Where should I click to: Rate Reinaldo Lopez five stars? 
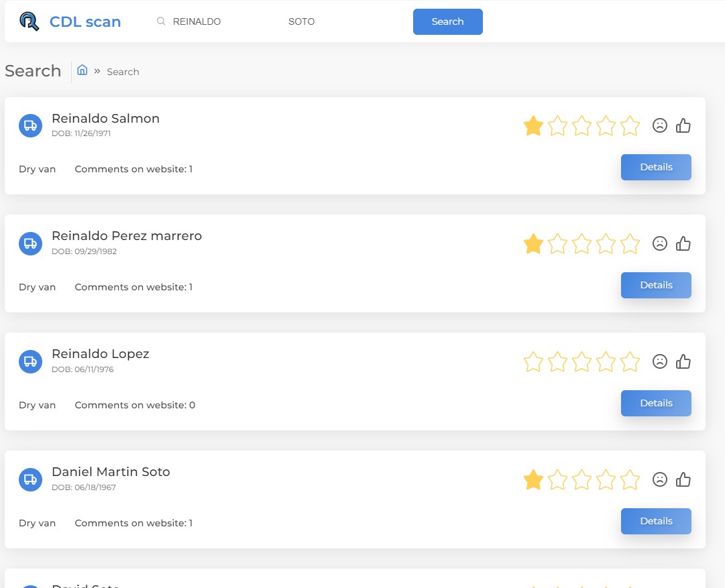tap(630, 362)
